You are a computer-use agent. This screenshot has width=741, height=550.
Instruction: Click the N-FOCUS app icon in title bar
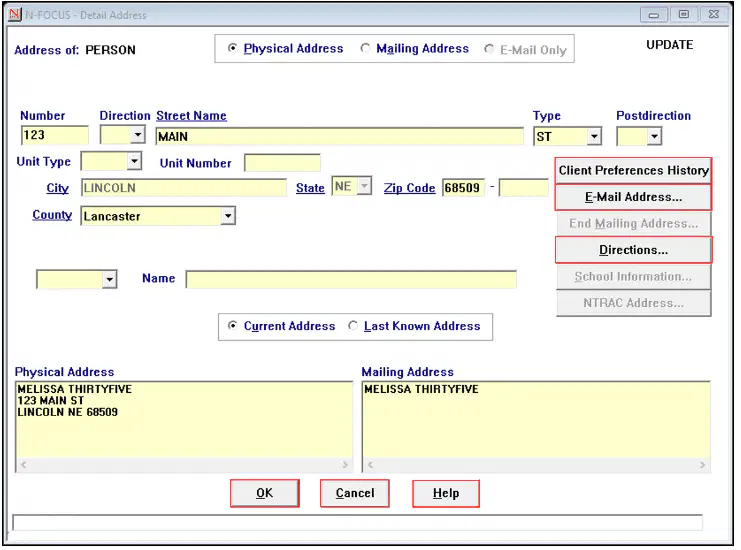15,15
